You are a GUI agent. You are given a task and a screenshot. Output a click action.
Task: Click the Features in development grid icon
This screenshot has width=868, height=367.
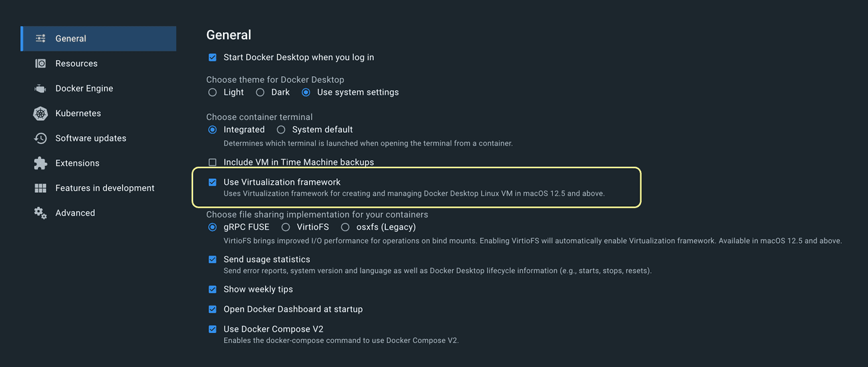(x=41, y=188)
